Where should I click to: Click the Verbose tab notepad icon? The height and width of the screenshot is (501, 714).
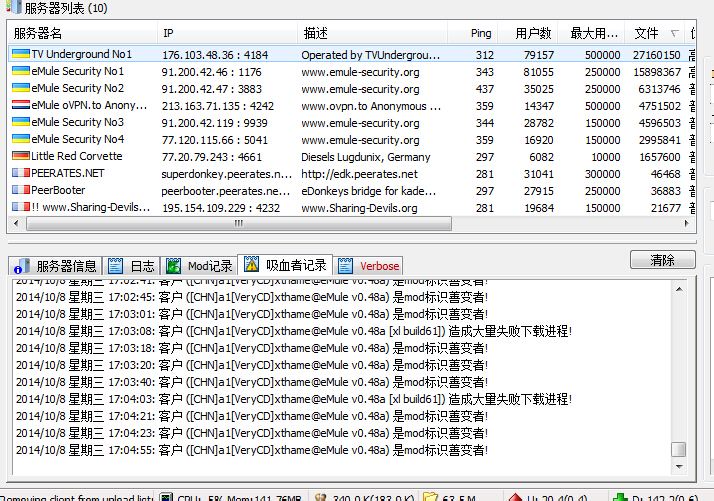coord(346,266)
